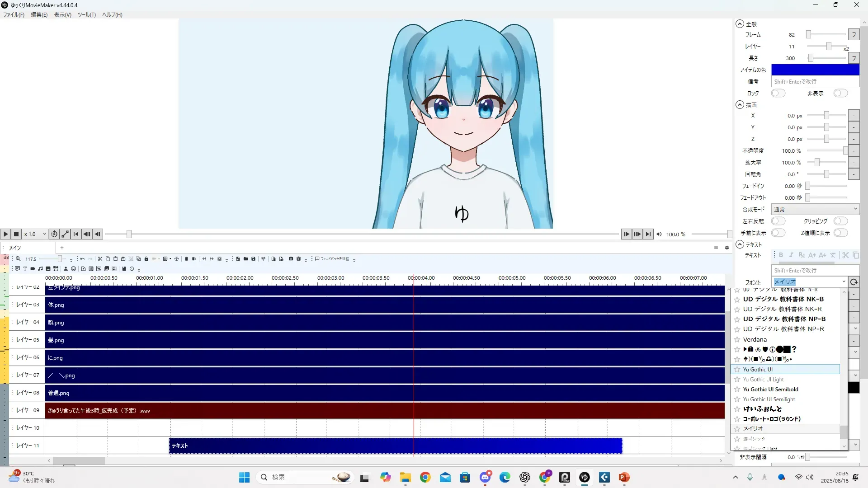The image size is (868, 488).
Task: Add an audio item with music note icon
Action: pyautogui.click(x=40, y=269)
